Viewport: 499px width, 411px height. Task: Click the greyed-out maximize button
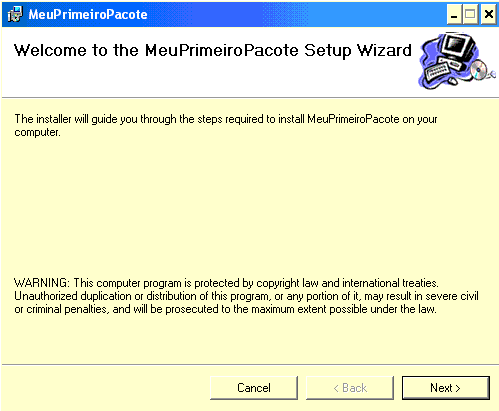click(x=471, y=15)
